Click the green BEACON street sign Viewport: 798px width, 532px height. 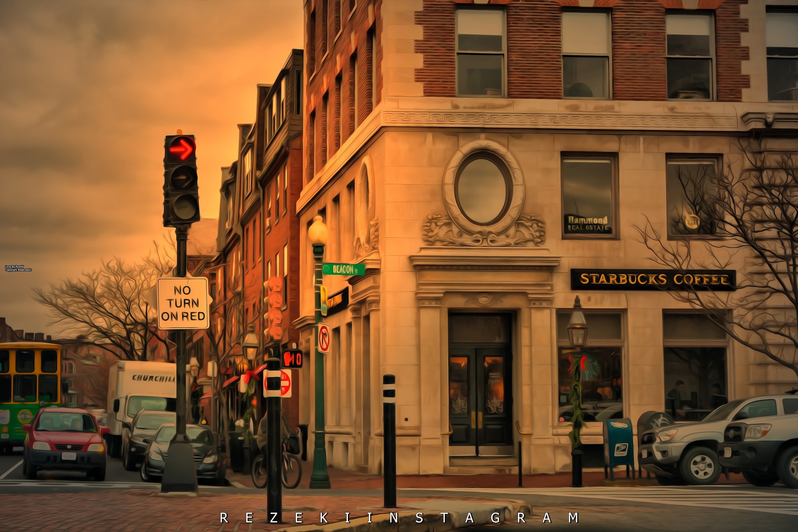[x=344, y=269]
